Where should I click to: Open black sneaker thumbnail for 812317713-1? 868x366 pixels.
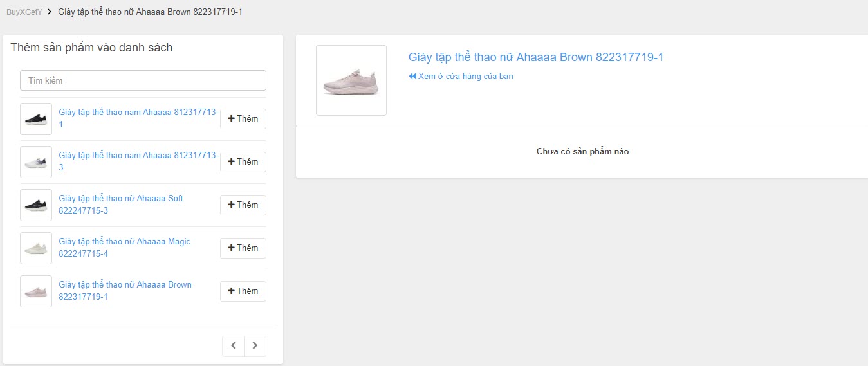click(x=36, y=119)
